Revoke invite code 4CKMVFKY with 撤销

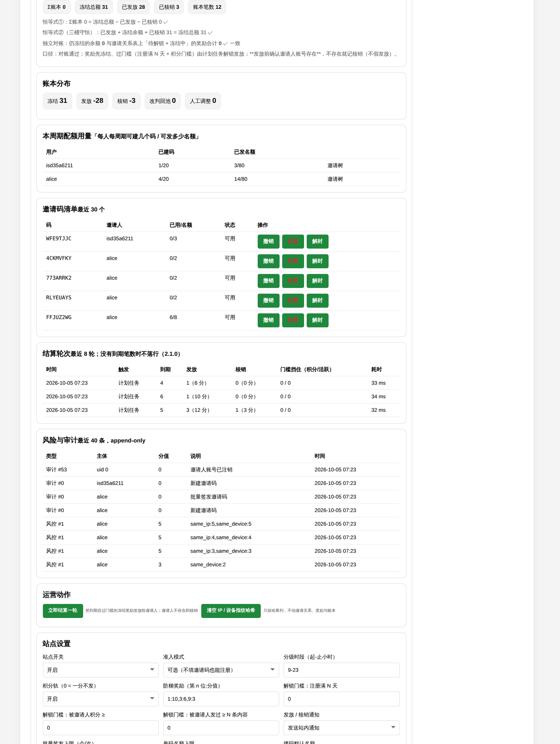coord(268,261)
